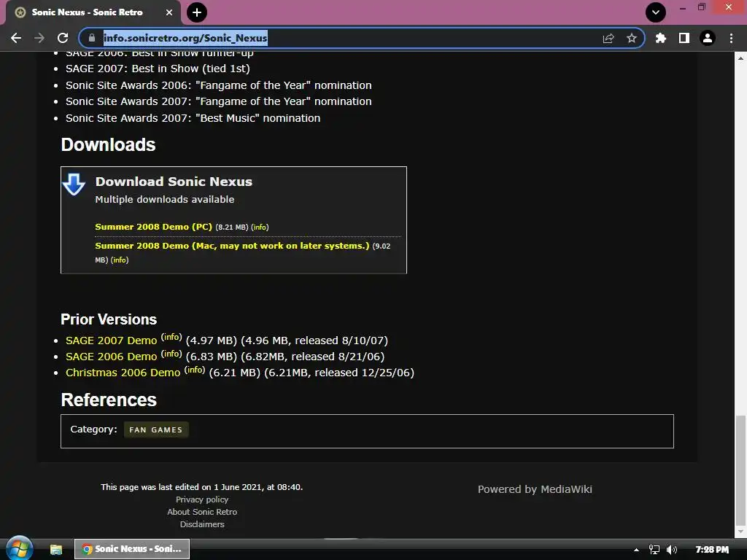This screenshot has height=560, width=747.
Task: Open info link for Summer 2008 PC demo
Action: coord(260,227)
